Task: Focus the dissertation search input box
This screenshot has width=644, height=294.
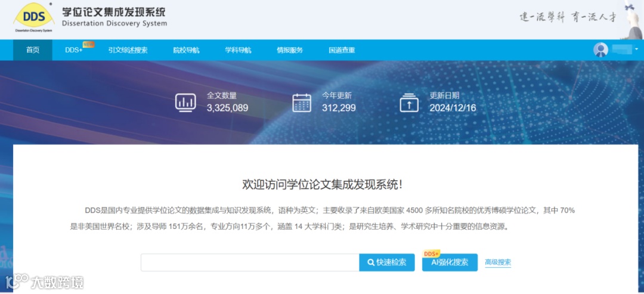Action: pos(250,262)
